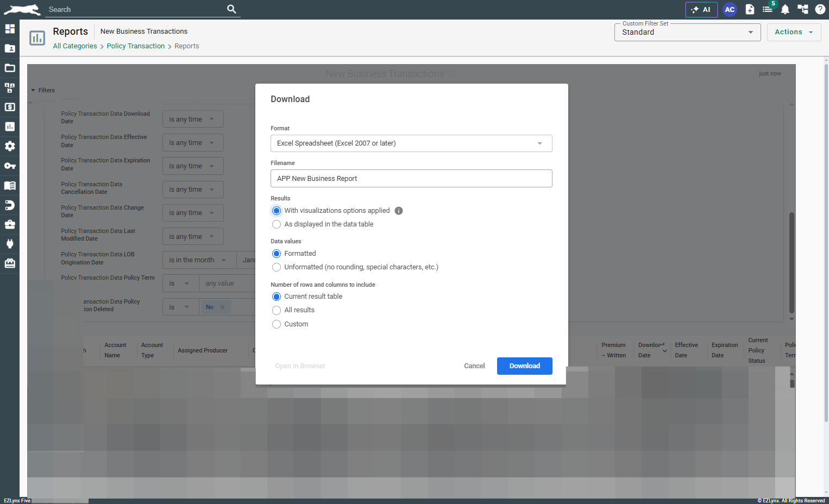829x504 pixels.
Task: Open the Download Date filter dropdown
Action: (x=193, y=119)
